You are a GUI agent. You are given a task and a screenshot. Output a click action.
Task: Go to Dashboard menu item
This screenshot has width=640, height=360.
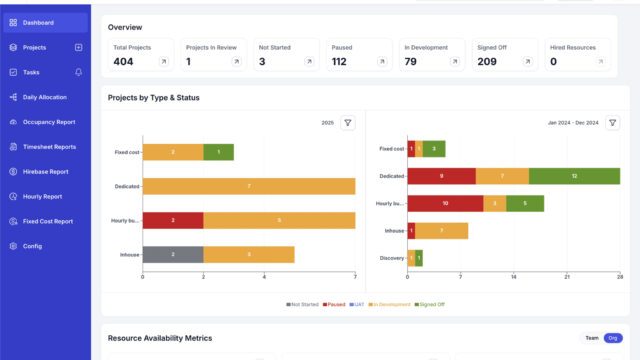45,22
